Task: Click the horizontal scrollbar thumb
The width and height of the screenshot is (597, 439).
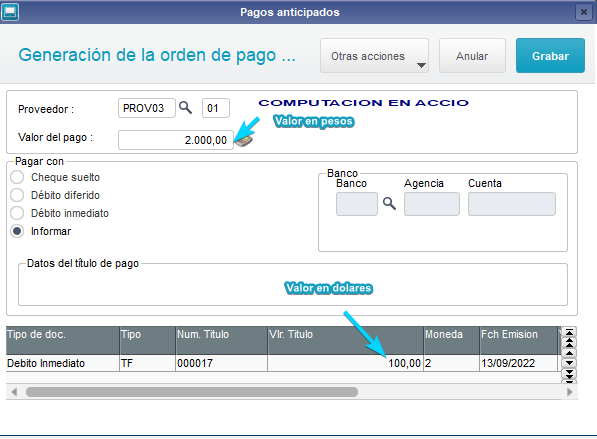Action: 192,392
